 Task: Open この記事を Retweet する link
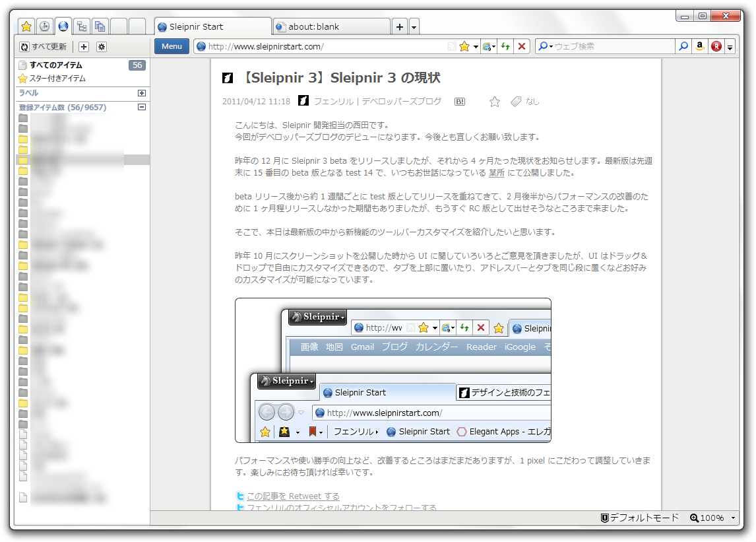click(x=293, y=496)
